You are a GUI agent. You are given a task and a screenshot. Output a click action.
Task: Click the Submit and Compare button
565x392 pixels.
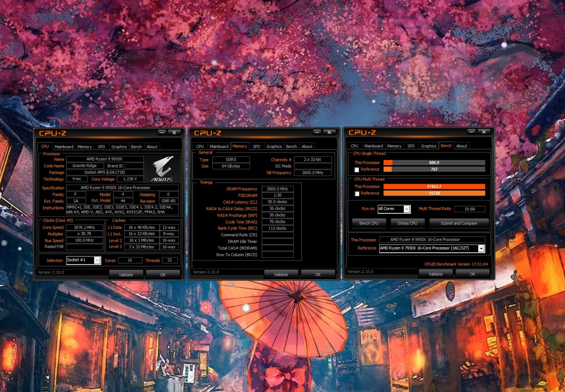(x=459, y=223)
